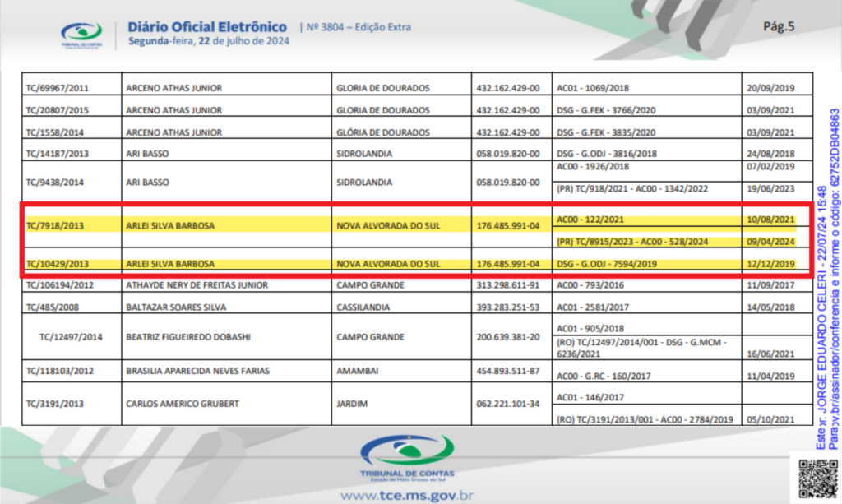Click decision 'AC01 - 905/2018'
Screen dimensions: 842x504
point(590,329)
